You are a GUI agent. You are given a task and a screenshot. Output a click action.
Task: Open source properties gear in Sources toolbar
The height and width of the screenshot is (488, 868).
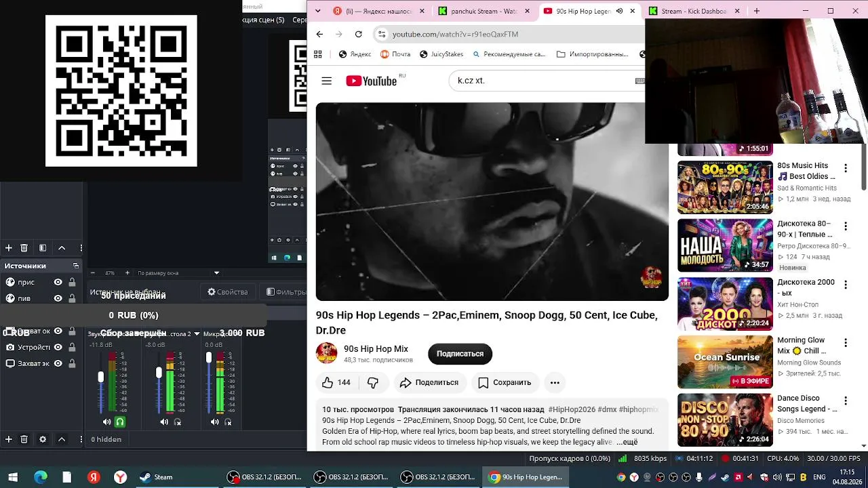43,439
